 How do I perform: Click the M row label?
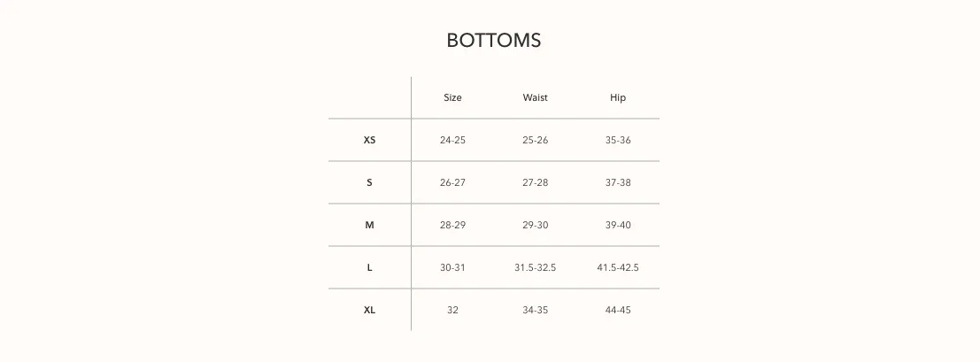point(369,225)
